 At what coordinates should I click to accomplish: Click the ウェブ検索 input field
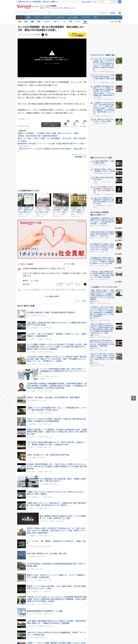104,2
